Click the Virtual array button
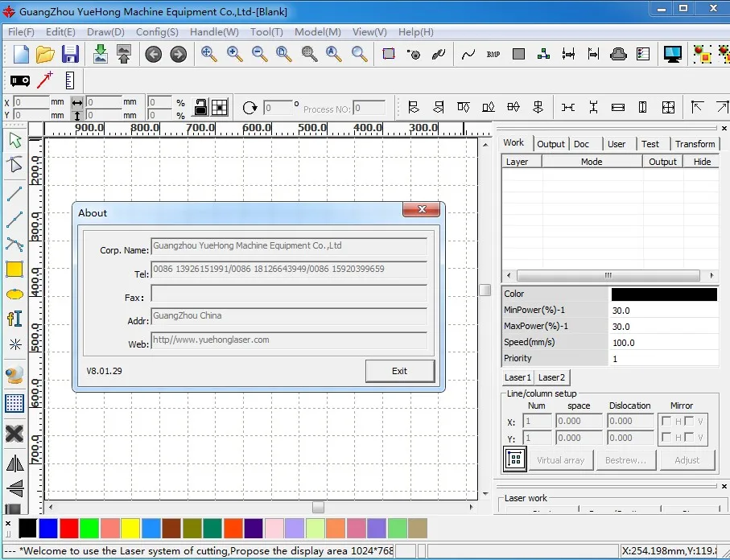 (x=561, y=460)
